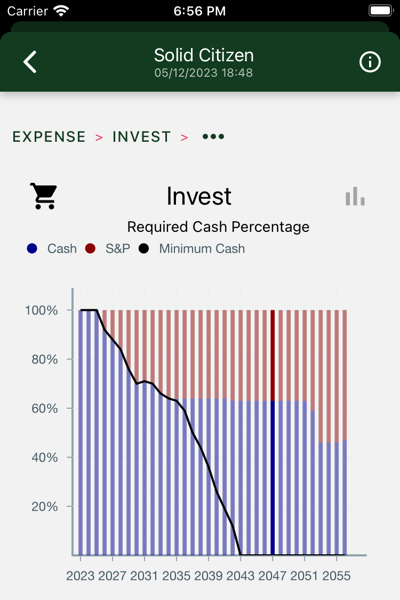Switch to bar chart view icon
The height and width of the screenshot is (600, 400).
pos(355,197)
